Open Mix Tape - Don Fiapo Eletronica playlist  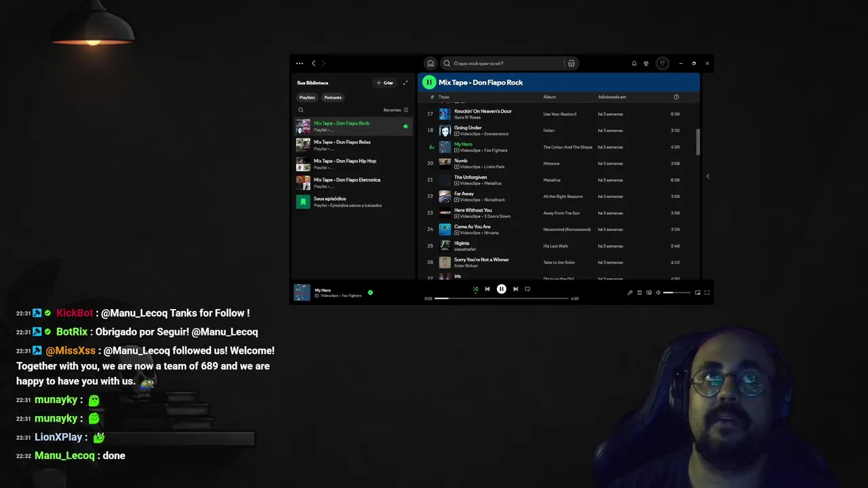(353, 183)
